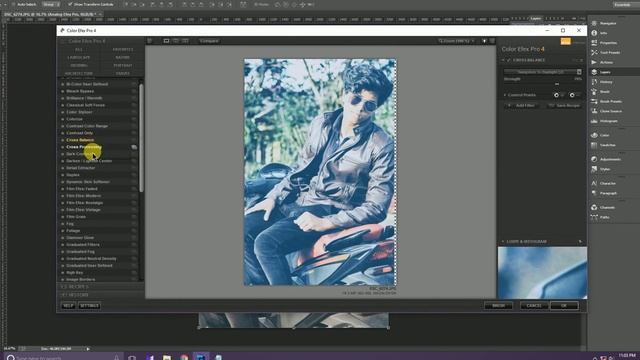Open the Layers panel icon
The height and width of the screenshot is (360, 640).
[x=594, y=72]
